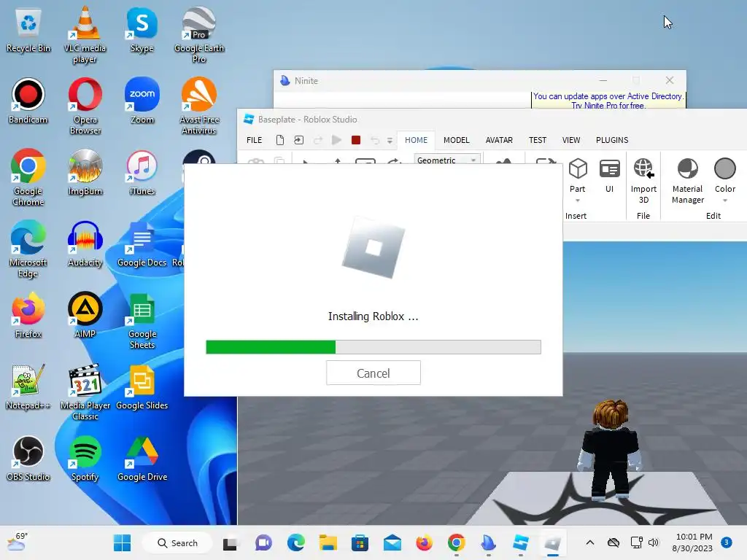
Task: Click Import 3D in Roblox Studio
Action: click(x=643, y=181)
